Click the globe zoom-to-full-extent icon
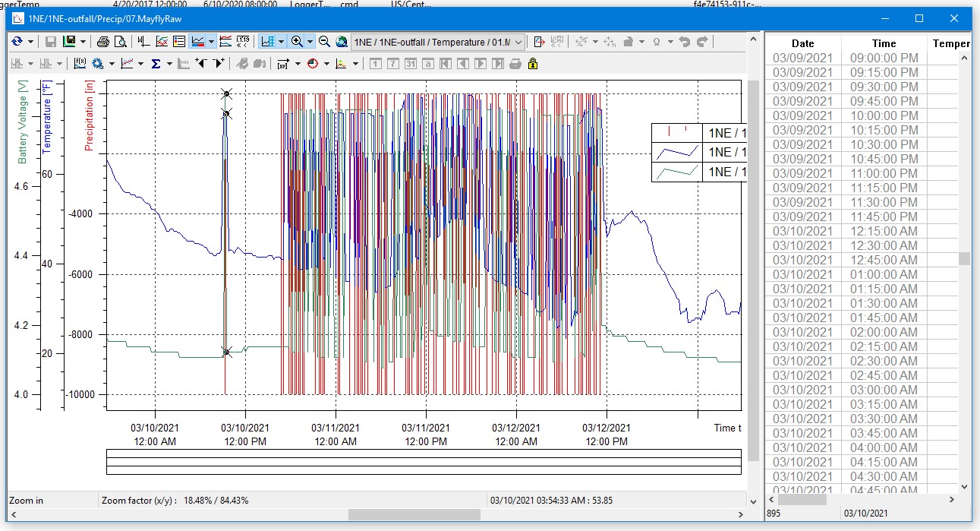 point(342,42)
